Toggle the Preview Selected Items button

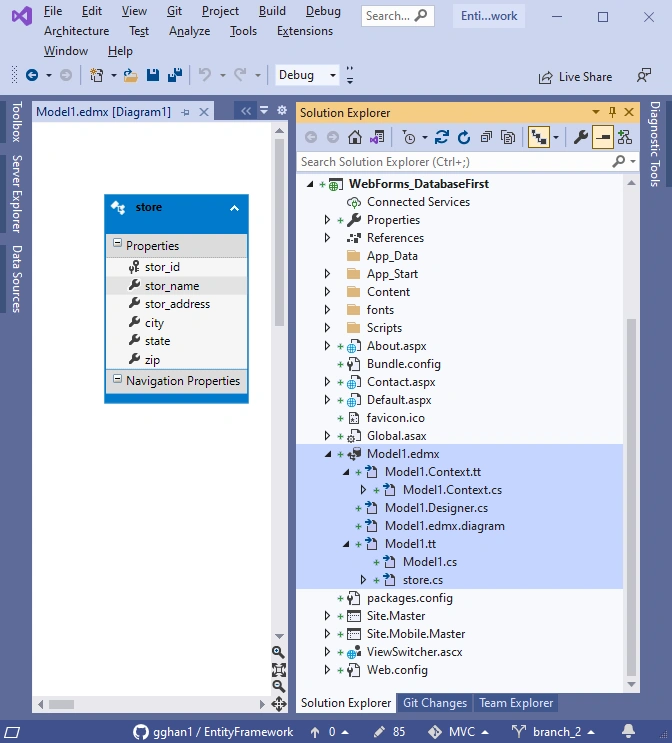603,137
